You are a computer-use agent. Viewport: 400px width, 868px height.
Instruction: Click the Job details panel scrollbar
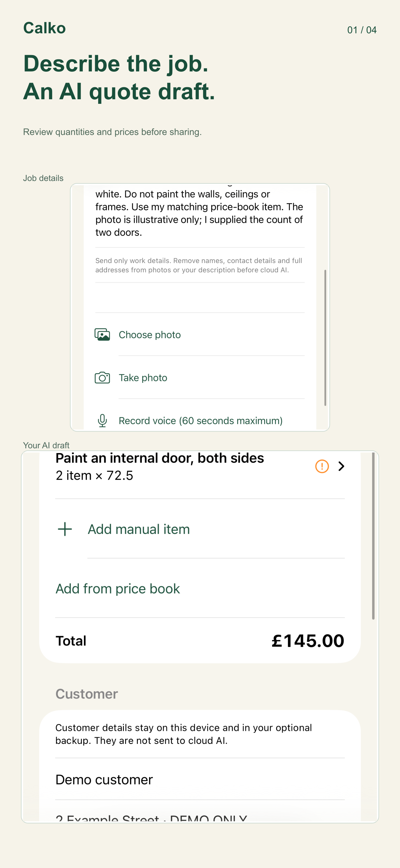pyautogui.click(x=325, y=338)
